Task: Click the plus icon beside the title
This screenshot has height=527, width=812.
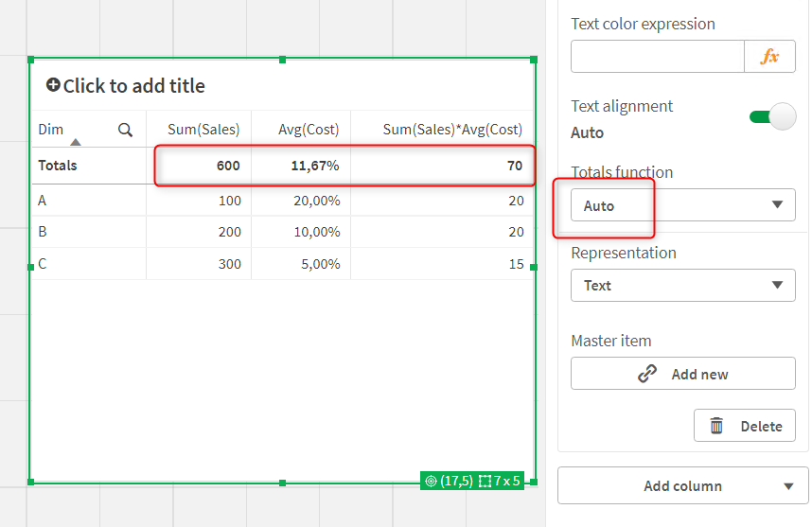Action: [53, 85]
